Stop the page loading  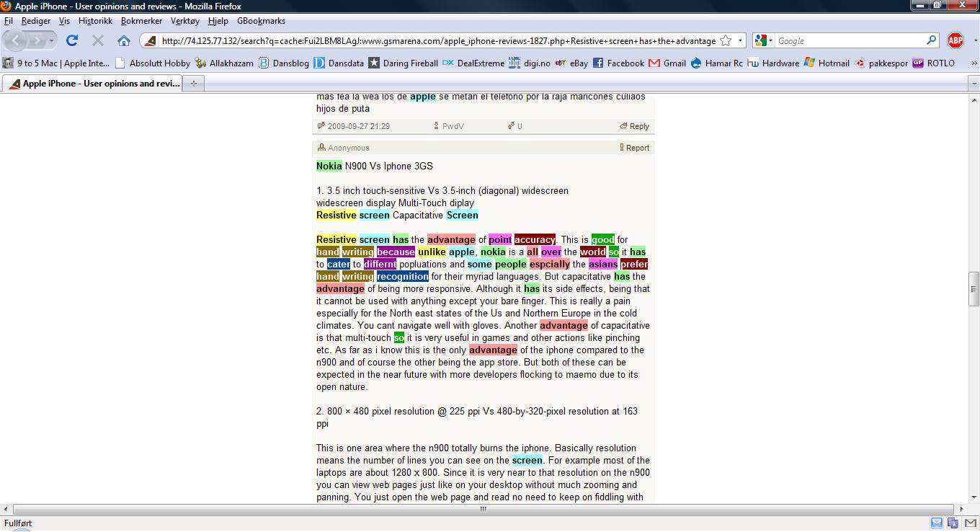coord(98,40)
